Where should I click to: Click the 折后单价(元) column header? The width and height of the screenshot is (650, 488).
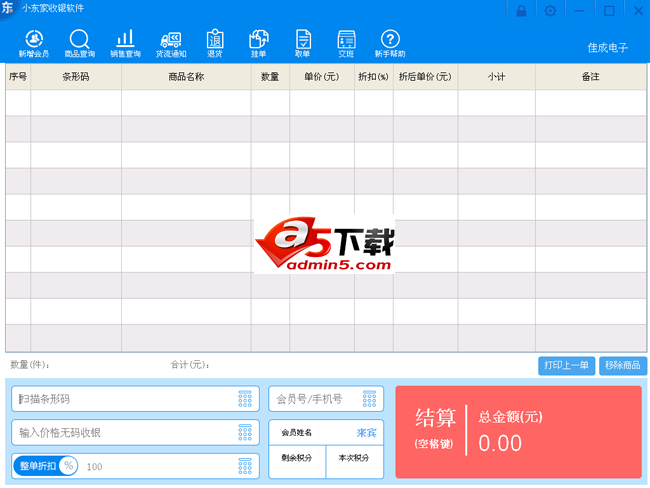click(x=425, y=77)
